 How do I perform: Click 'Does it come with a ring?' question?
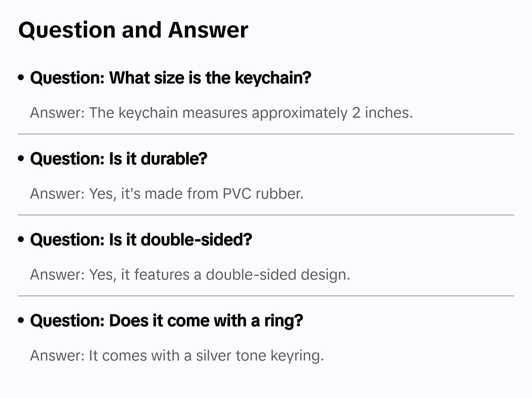point(166,321)
